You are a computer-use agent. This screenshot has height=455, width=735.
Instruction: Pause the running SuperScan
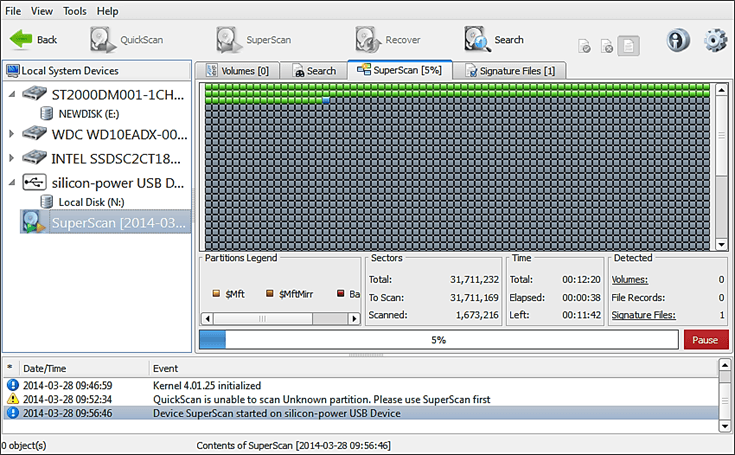click(x=706, y=340)
